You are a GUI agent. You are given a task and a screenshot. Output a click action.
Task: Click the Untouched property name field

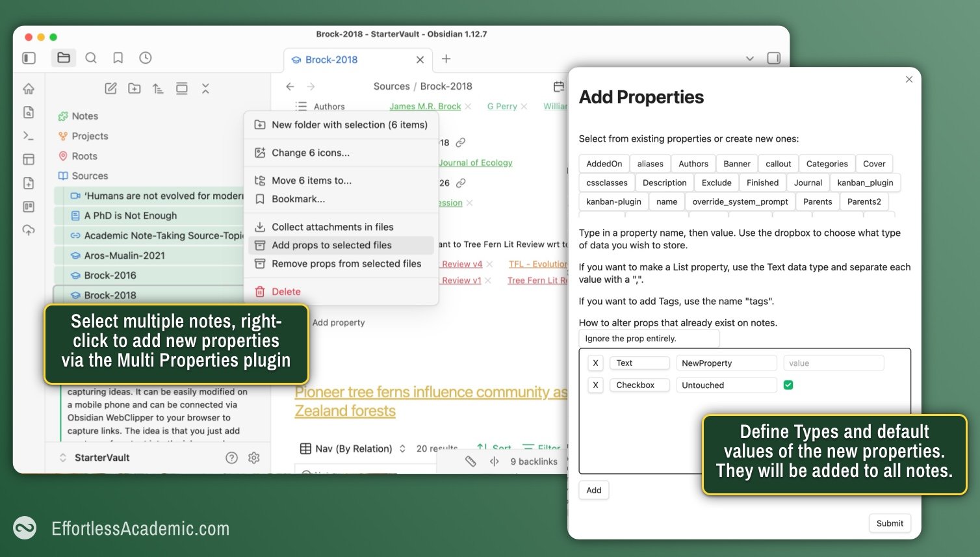pyautogui.click(x=726, y=385)
